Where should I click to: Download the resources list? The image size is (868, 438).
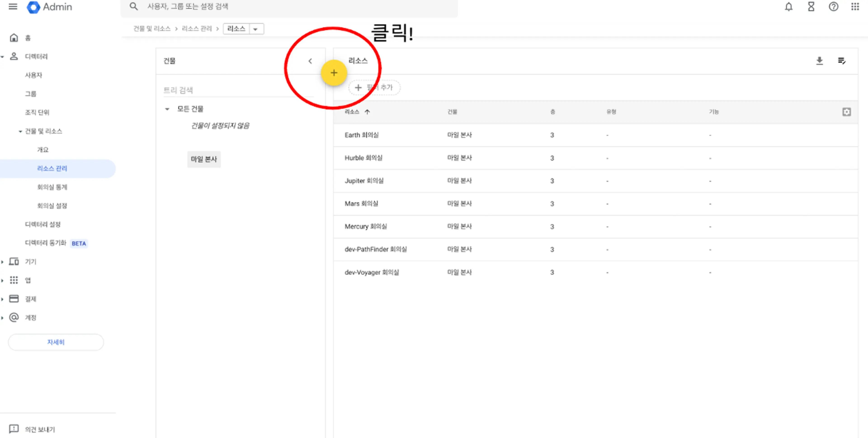point(819,61)
